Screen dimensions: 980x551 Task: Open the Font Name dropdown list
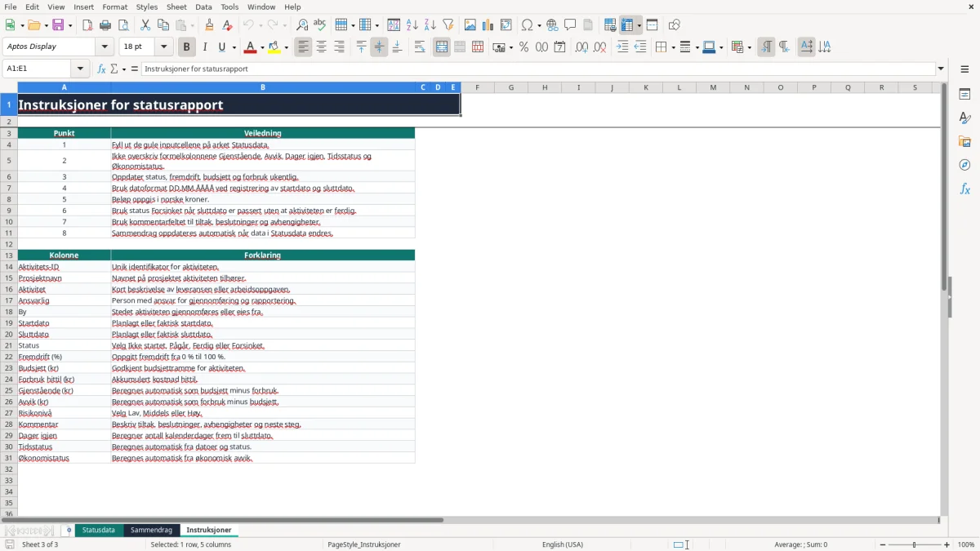[105, 47]
